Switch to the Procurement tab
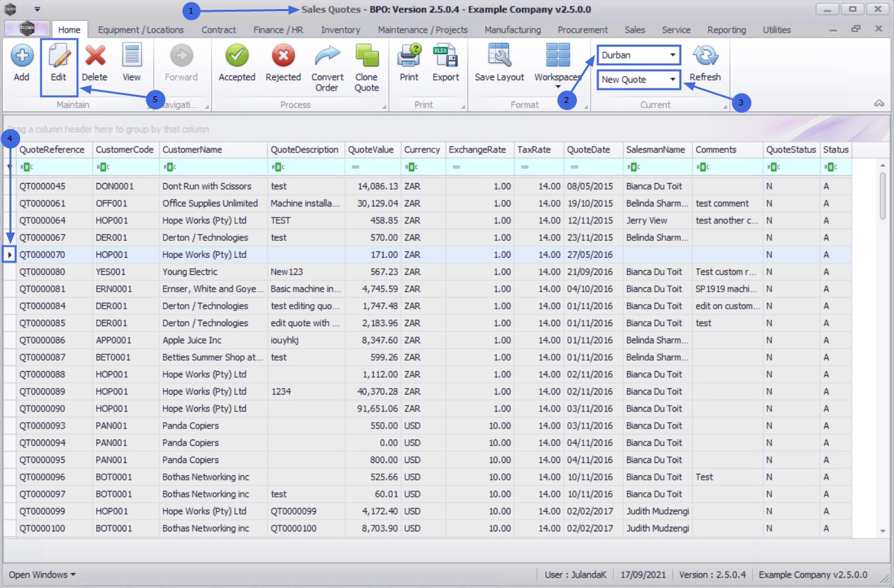 coord(582,30)
